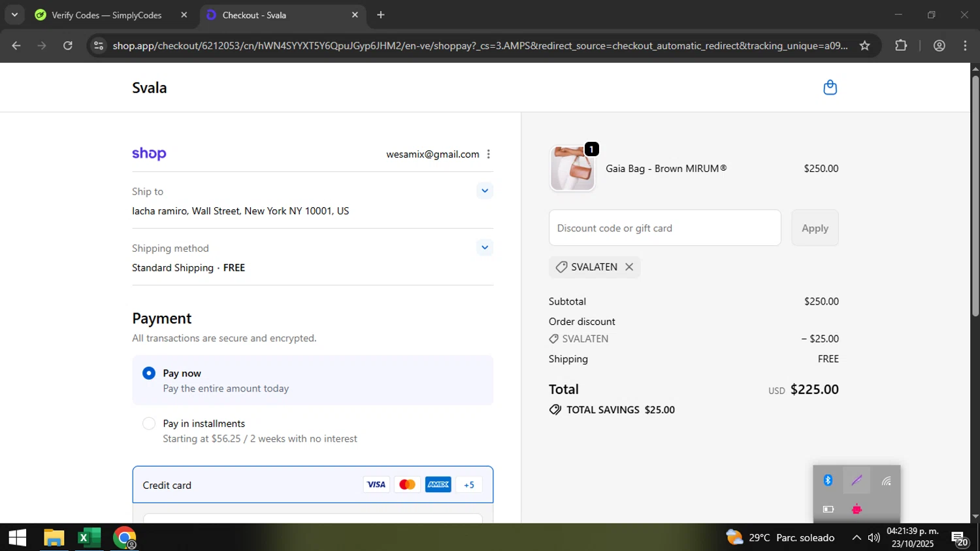Open Chrome extensions puzzle icon

(901, 46)
